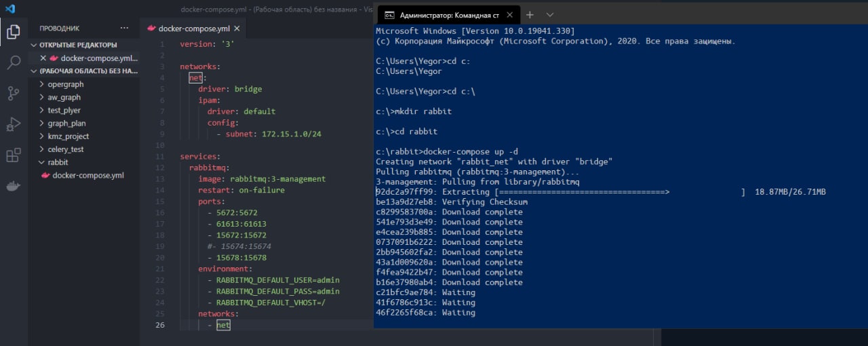Open the Extensions view
868x346 pixels.
pyautogui.click(x=13, y=156)
